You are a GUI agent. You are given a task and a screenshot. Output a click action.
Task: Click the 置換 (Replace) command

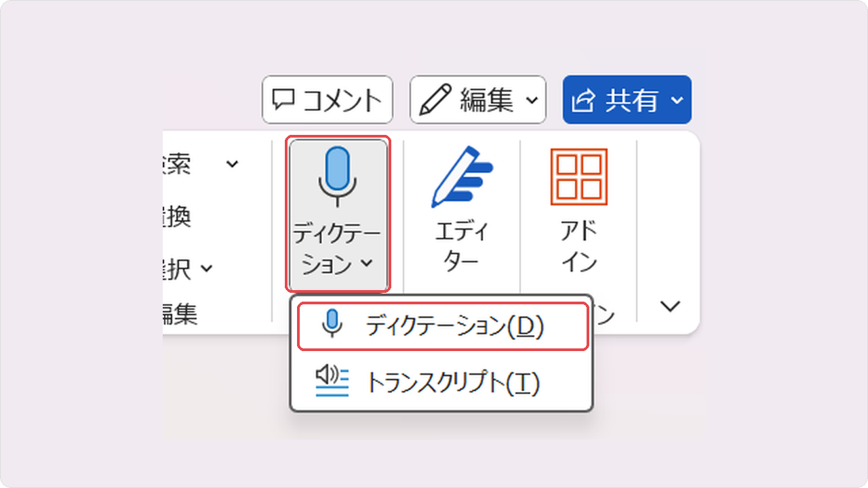pos(176,217)
